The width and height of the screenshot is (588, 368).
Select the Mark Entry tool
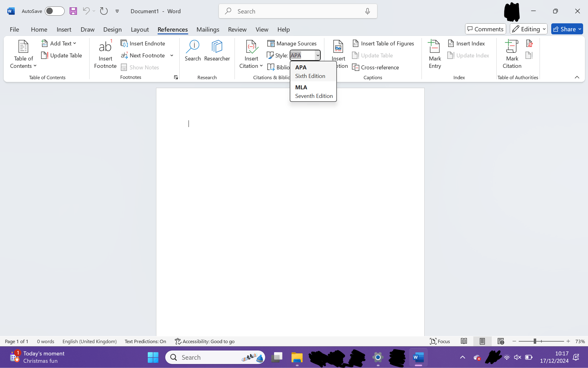(x=434, y=54)
